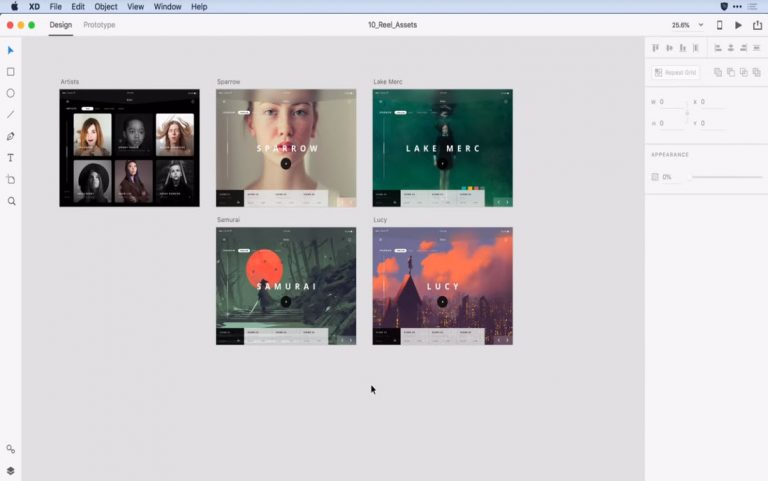The width and height of the screenshot is (768, 481).
Task: Open the Layers panel icon
Action: [x=11, y=470]
